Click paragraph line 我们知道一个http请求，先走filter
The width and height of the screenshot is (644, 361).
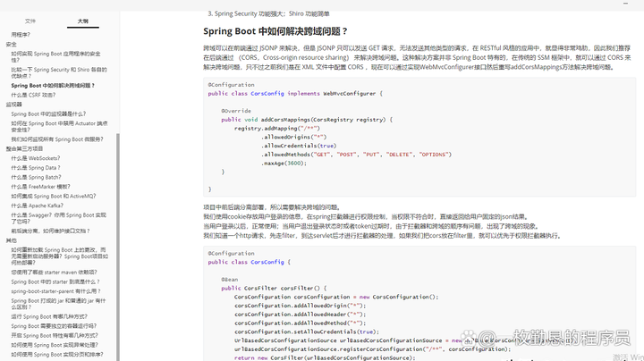pos(383,236)
